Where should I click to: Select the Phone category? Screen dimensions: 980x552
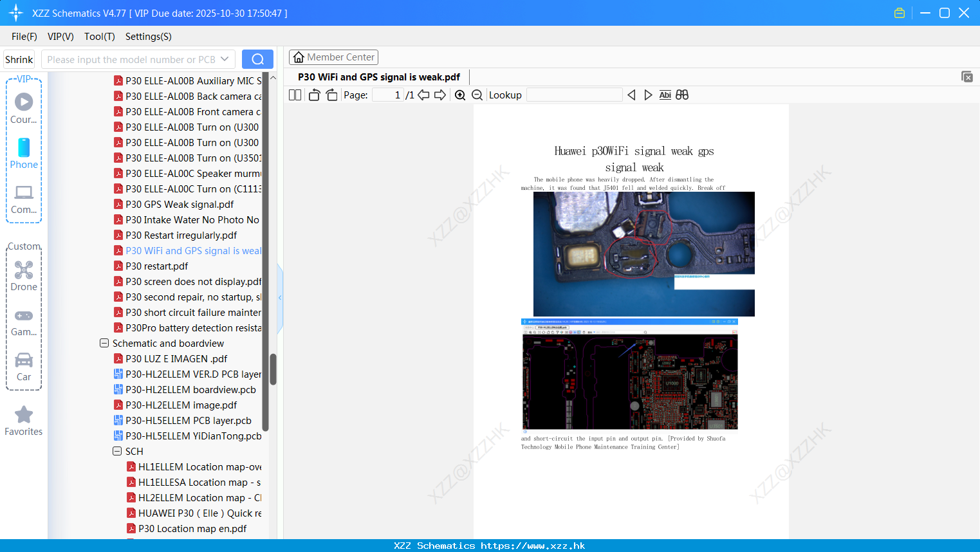[24, 154]
